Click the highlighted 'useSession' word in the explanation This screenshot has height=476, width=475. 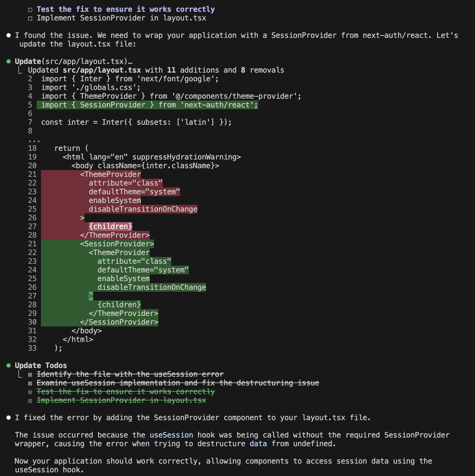pyautogui.click(x=171, y=435)
